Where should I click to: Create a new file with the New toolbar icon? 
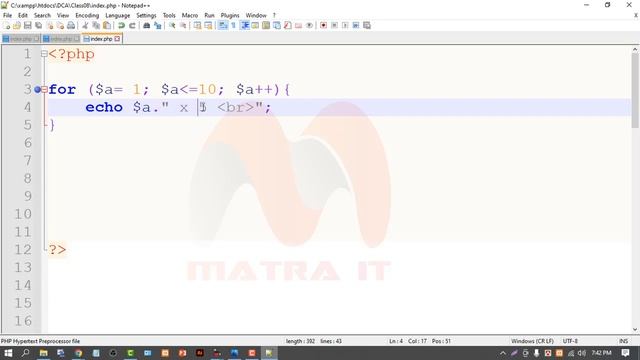click(x=6, y=25)
